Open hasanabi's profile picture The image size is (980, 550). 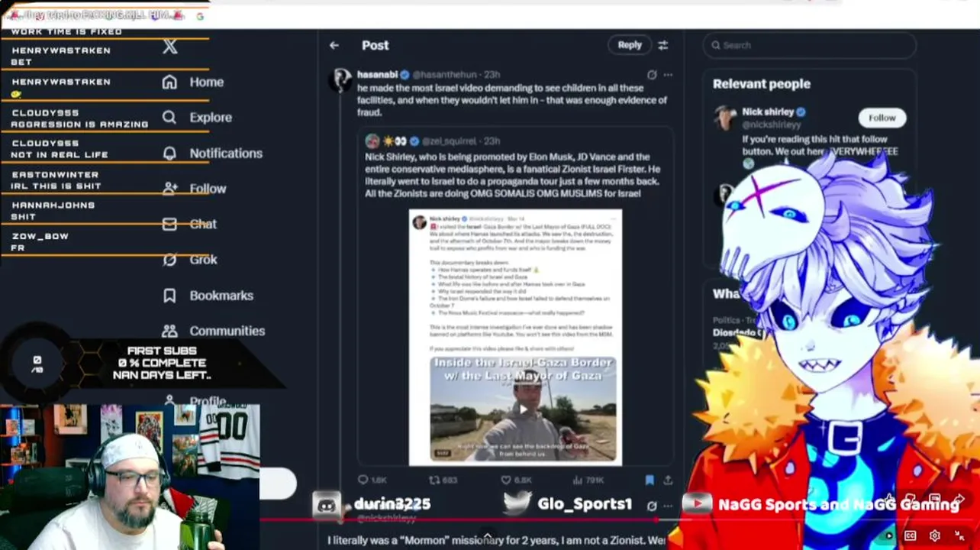point(340,79)
